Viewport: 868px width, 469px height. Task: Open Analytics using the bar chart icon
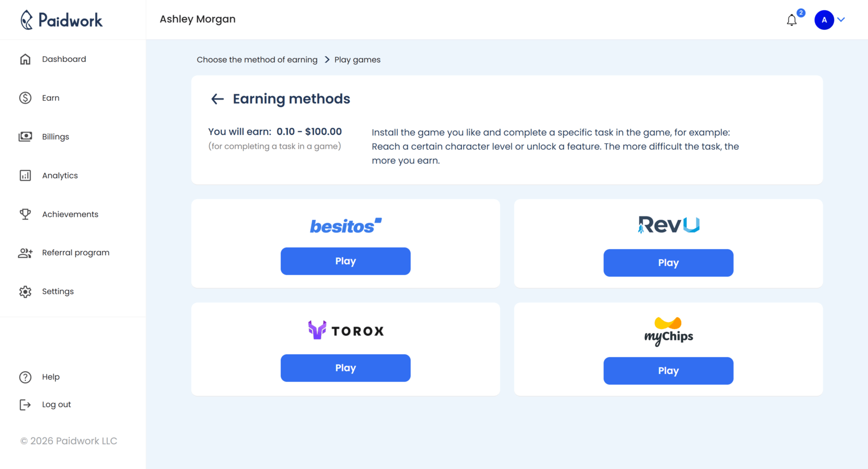click(26, 175)
